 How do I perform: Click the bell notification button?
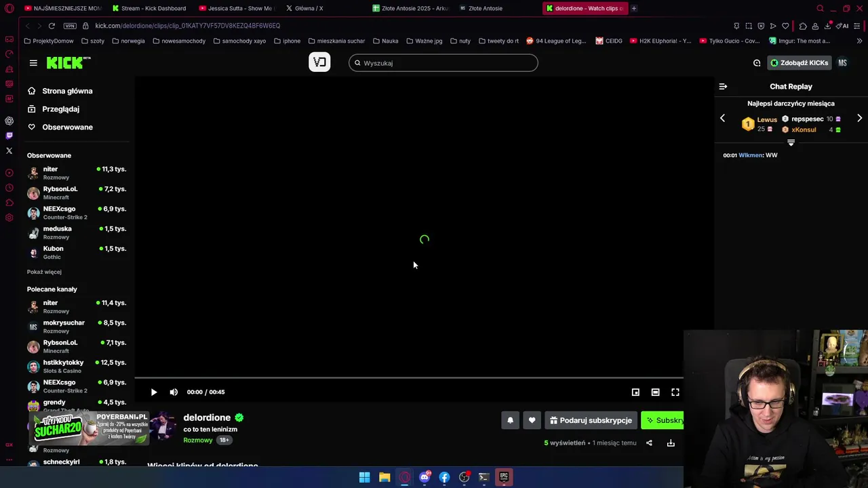tap(511, 420)
